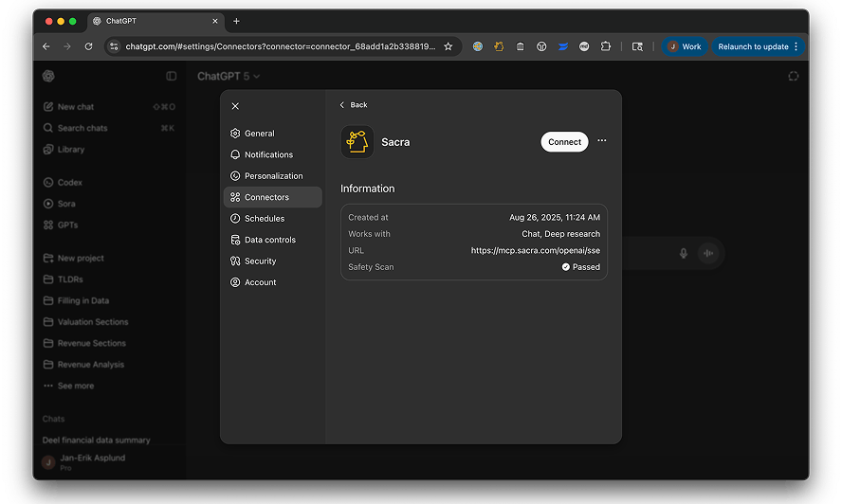
Task: Click the Sacra MCP URL text
Action: [536, 250]
